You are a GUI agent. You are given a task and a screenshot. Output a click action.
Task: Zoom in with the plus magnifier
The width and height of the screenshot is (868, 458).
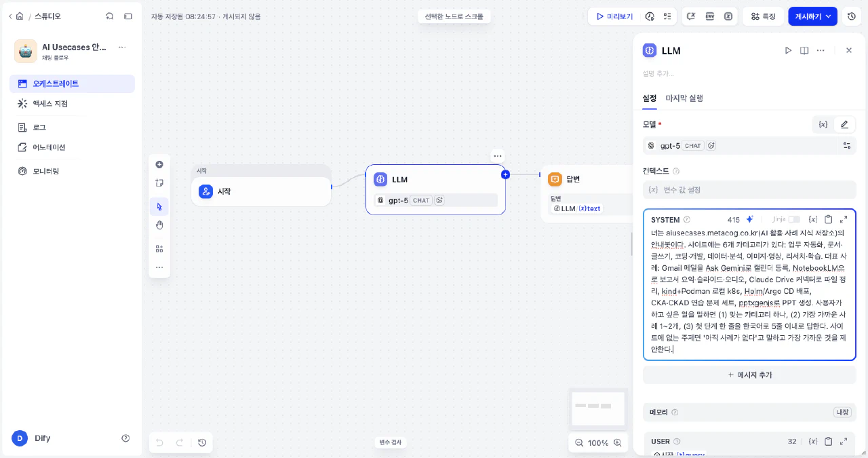pos(617,442)
